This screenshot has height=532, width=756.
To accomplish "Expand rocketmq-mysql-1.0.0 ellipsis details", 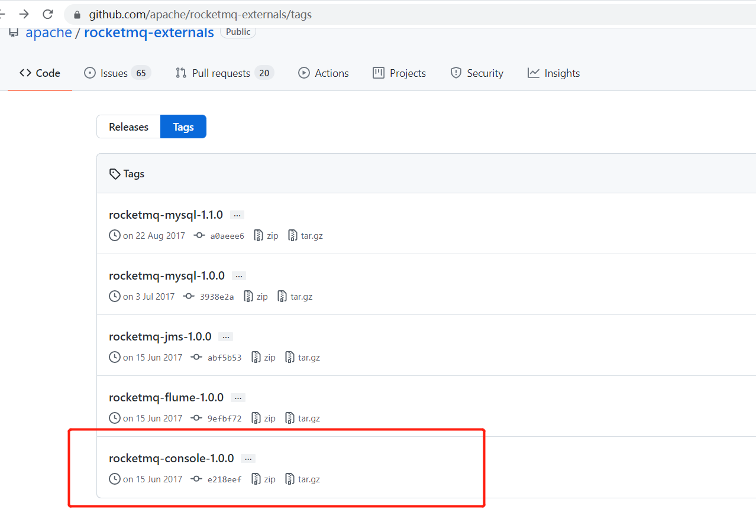I will pyautogui.click(x=239, y=276).
